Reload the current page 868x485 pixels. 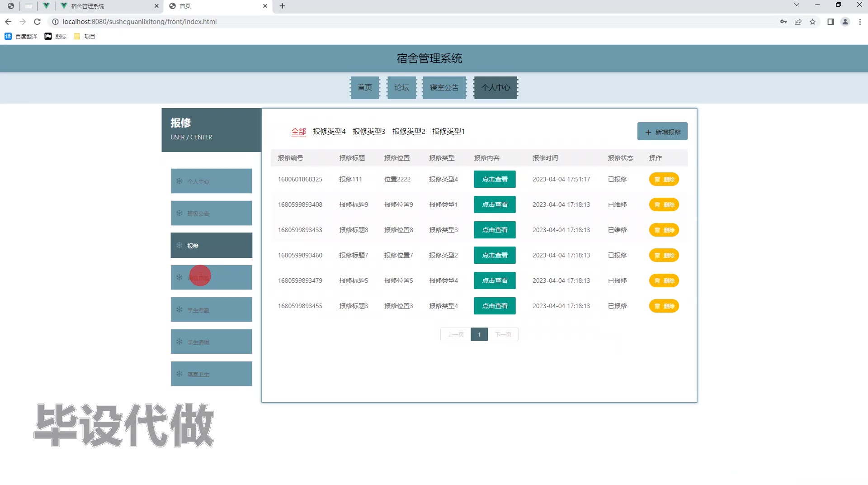38,22
